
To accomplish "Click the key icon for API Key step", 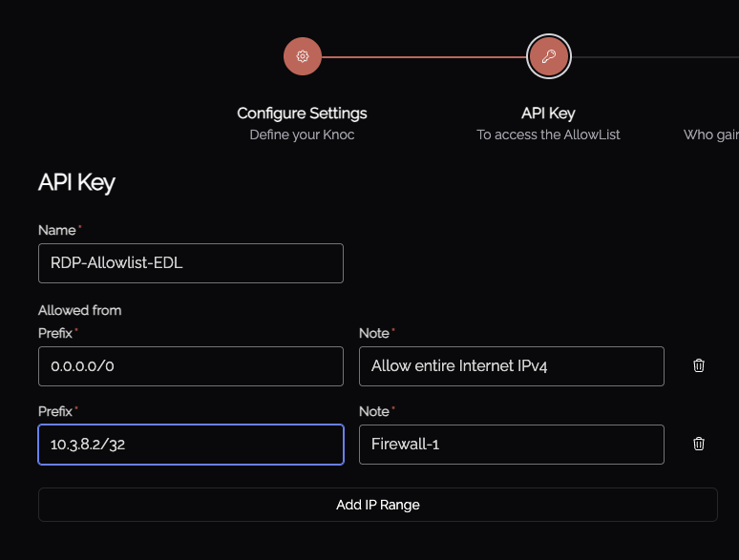I will point(549,56).
